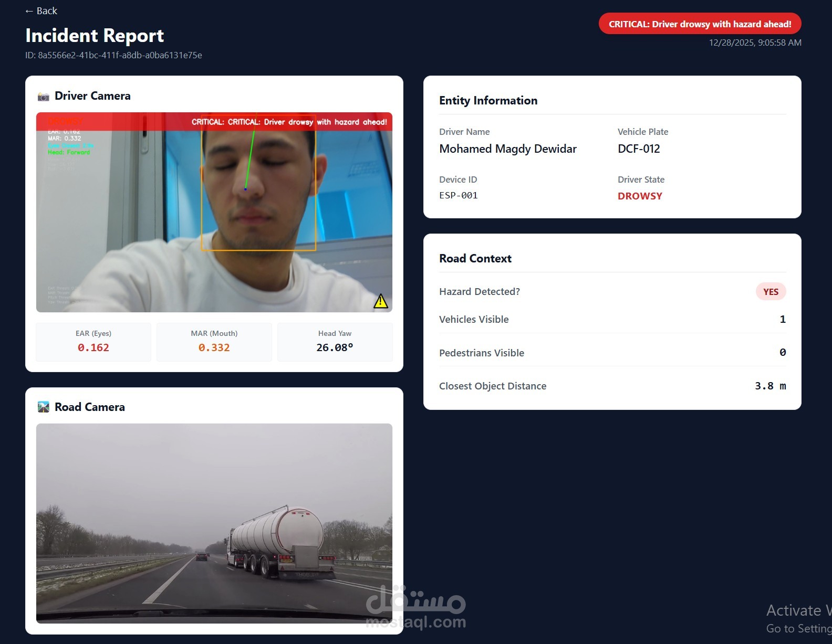This screenshot has height=644, width=832.
Task: Click the 3.8 m closest distance value
Action: [770, 386]
